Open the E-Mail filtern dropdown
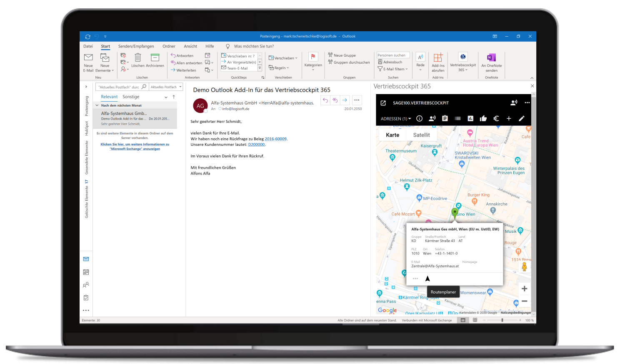 [392, 69]
